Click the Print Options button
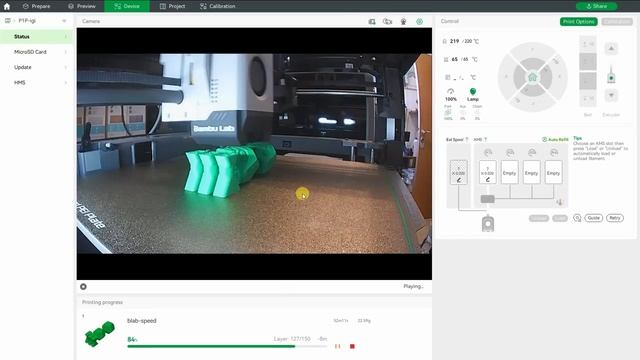Screen dimensions: 640x360 (578, 21)
